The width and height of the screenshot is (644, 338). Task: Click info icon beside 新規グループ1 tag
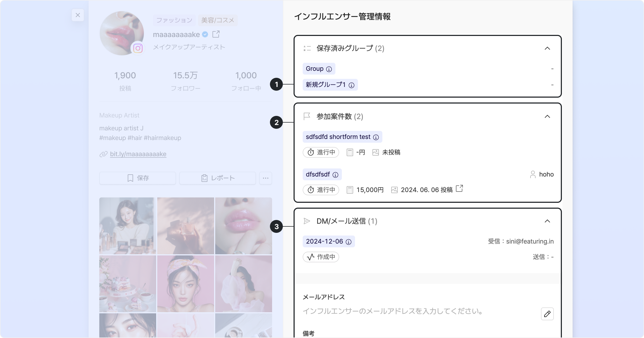tap(352, 85)
